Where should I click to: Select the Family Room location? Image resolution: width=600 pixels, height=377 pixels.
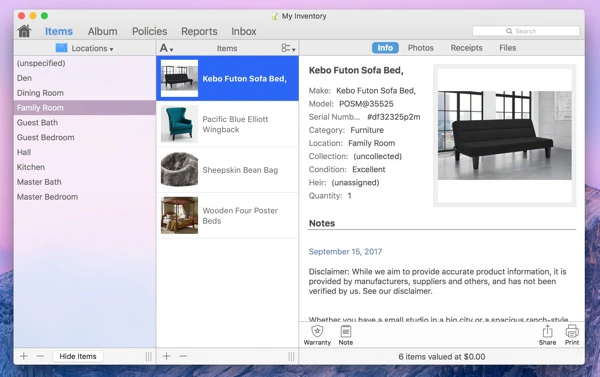click(85, 108)
